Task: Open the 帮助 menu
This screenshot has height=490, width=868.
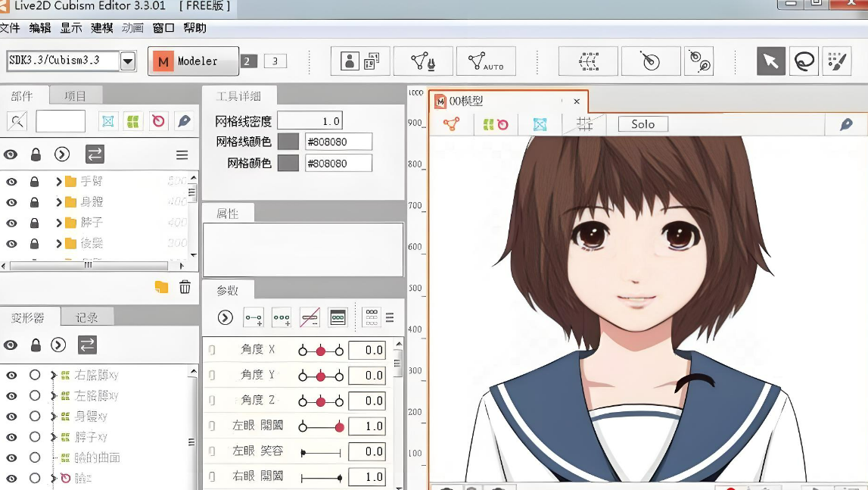Action: [194, 28]
